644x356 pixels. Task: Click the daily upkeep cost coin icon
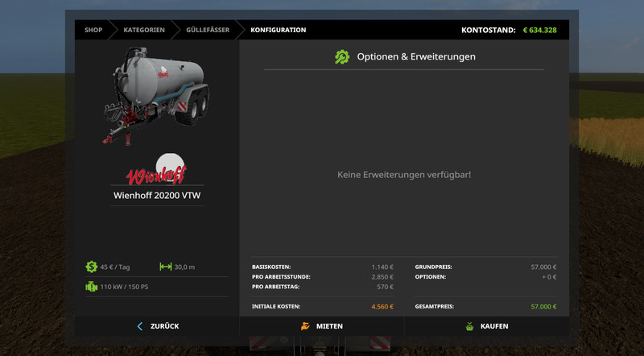pos(92,267)
